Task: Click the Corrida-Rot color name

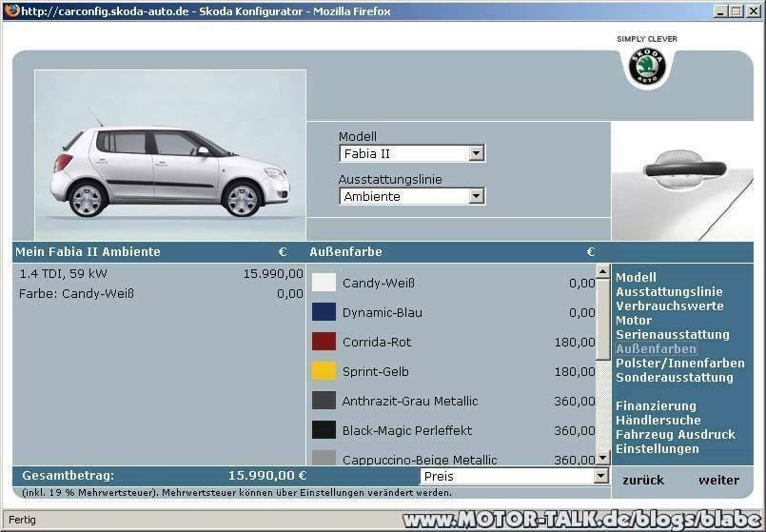Action: (x=377, y=342)
